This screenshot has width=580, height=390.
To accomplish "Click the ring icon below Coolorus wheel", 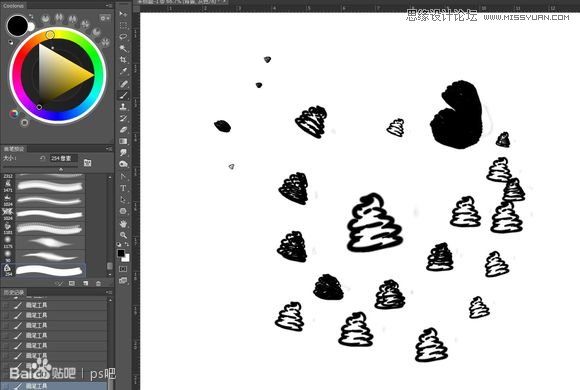I will [24, 122].
